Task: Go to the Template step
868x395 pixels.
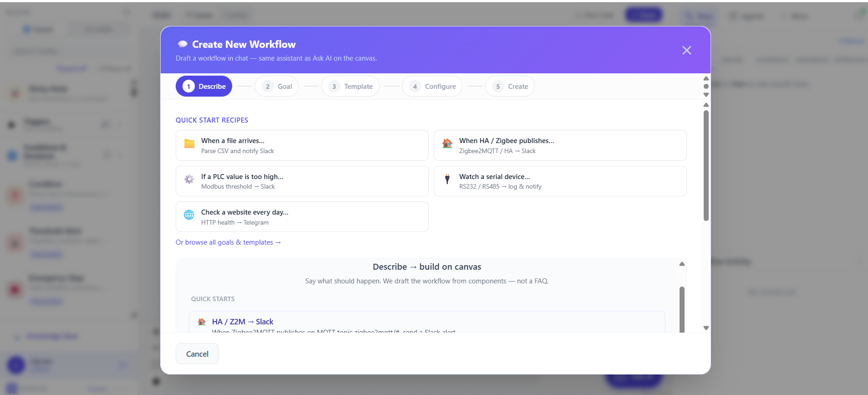Action: 350,86
